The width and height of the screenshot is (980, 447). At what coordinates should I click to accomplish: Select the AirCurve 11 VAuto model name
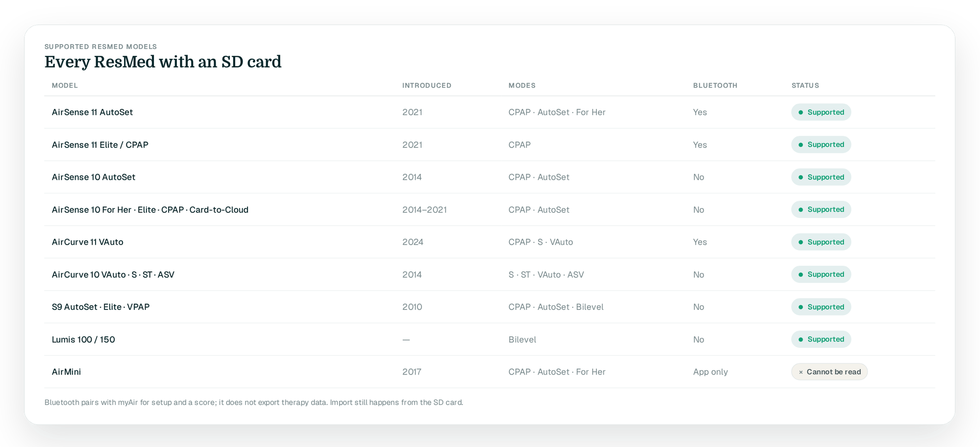(87, 242)
